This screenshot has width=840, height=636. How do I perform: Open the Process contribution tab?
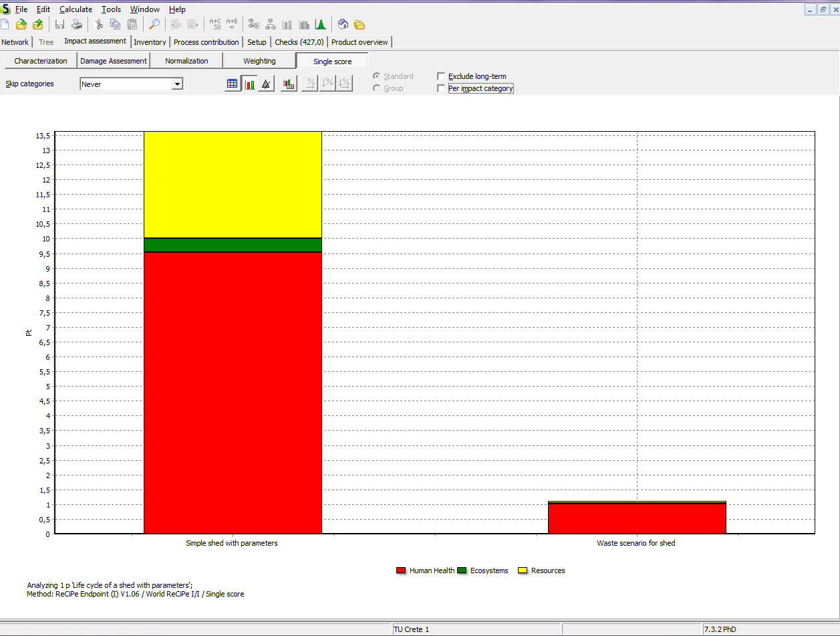[206, 42]
